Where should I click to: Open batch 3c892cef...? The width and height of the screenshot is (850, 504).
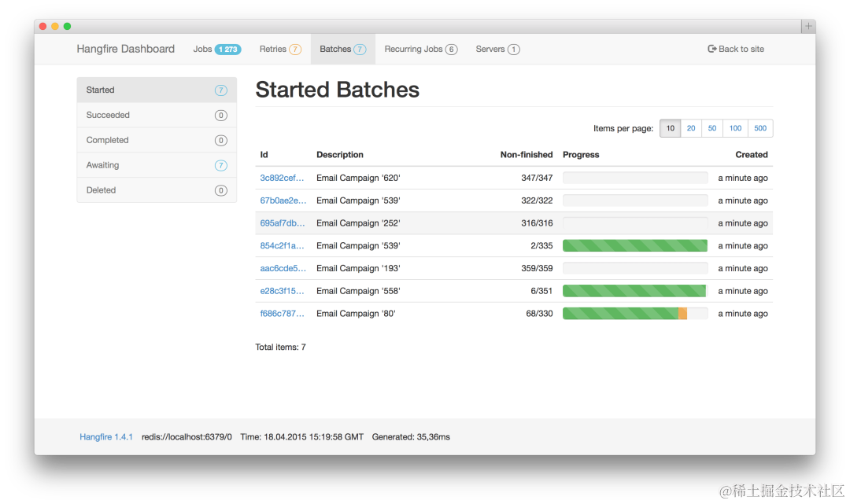(282, 178)
